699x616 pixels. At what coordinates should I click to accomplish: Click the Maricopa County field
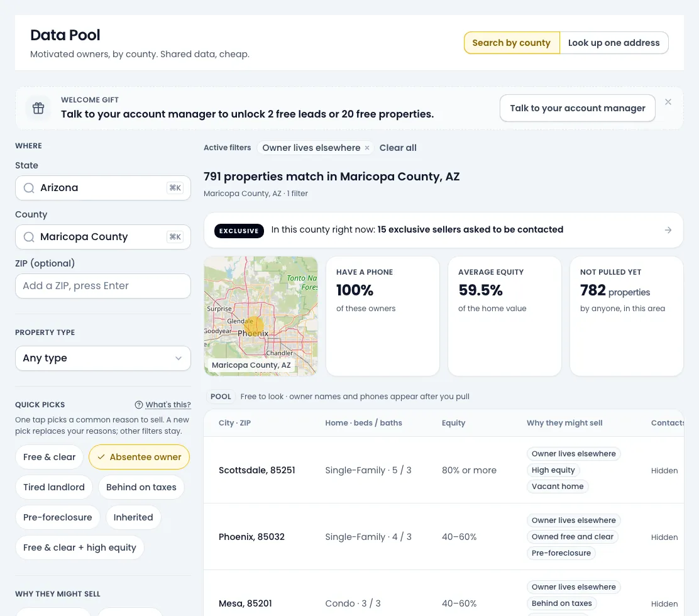coord(103,237)
